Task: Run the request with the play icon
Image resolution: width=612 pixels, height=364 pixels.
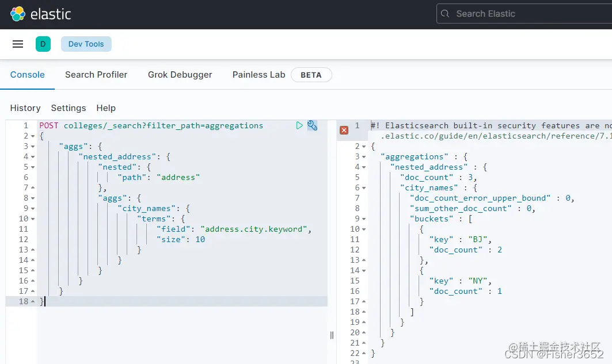Action: (x=299, y=125)
